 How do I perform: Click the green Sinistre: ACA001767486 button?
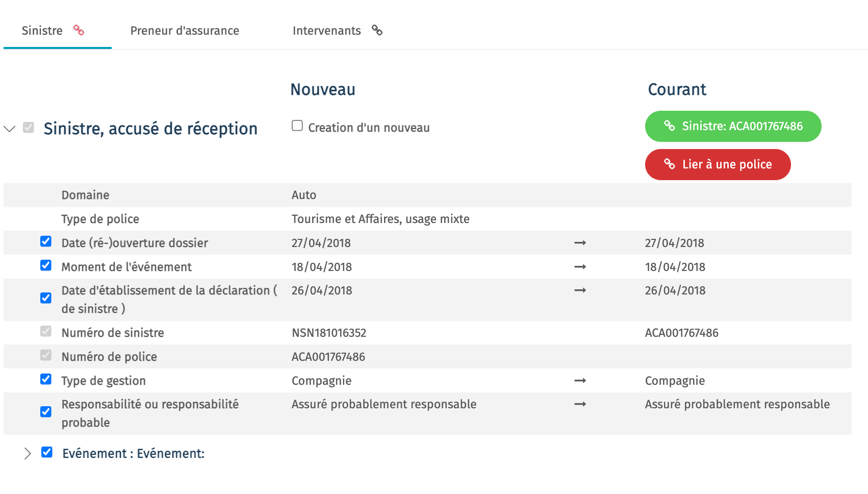pyautogui.click(x=733, y=126)
